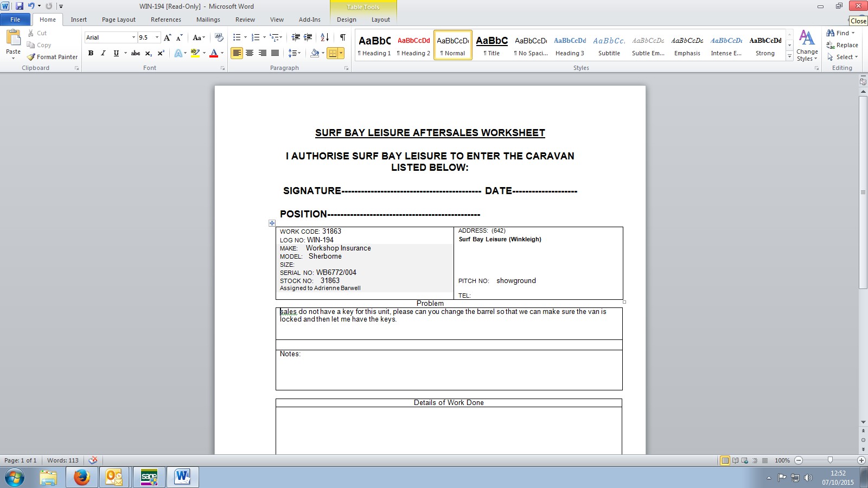
Task: Click the Undo icon in Quick Access Toolbar
Action: coord(31,6)
